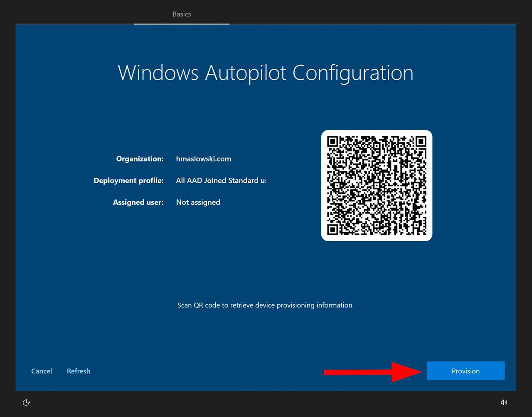Click the bottom-left QR code finder square
The height and width of the screenshot is (417, 532).
332,230
